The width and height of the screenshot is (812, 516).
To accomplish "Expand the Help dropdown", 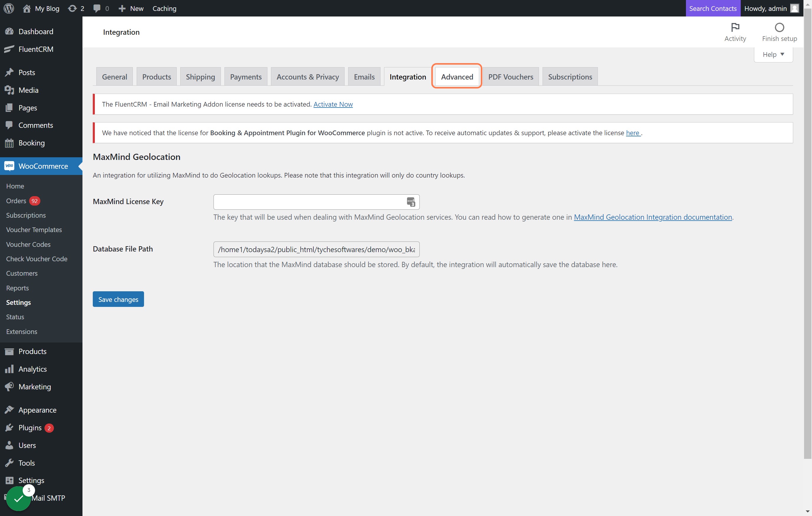I will click(x=773, y=54).
